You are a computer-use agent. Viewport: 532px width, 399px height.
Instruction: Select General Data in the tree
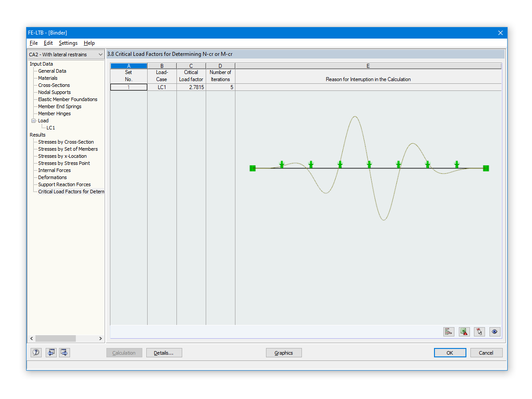tap(52, 71)
